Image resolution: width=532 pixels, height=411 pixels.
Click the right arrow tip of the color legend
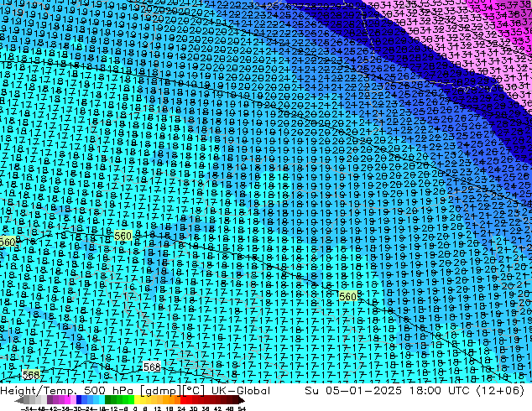coord(243,401)
